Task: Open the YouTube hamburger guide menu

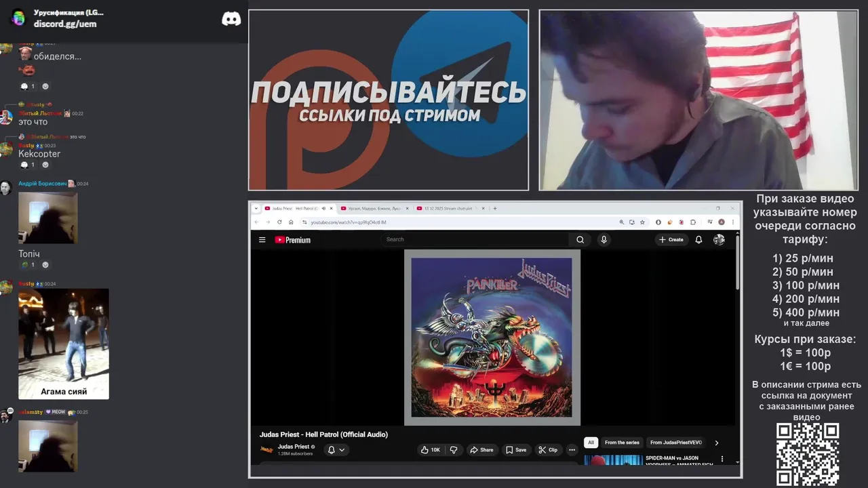Action: click(x=262, y=240)
